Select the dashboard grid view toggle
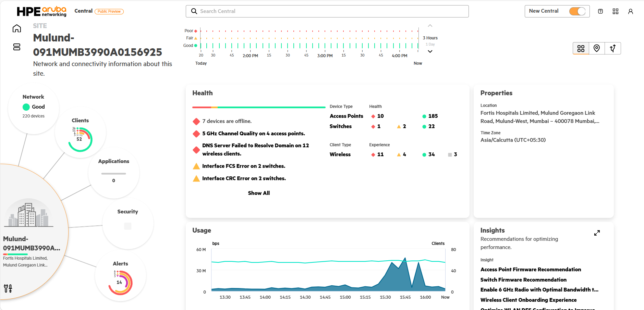 (581, 48)
